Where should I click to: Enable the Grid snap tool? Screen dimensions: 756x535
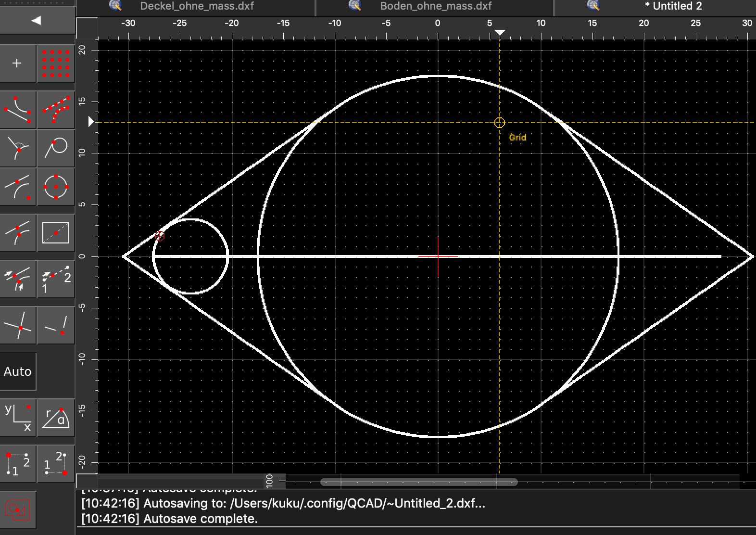pyautogui.click(x=56, y=63)
